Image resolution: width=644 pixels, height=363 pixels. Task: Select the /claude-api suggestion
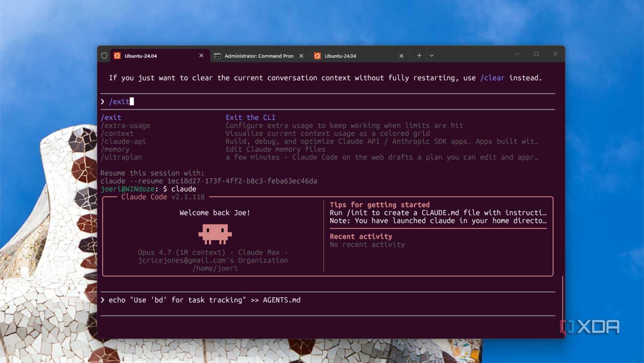123,141
